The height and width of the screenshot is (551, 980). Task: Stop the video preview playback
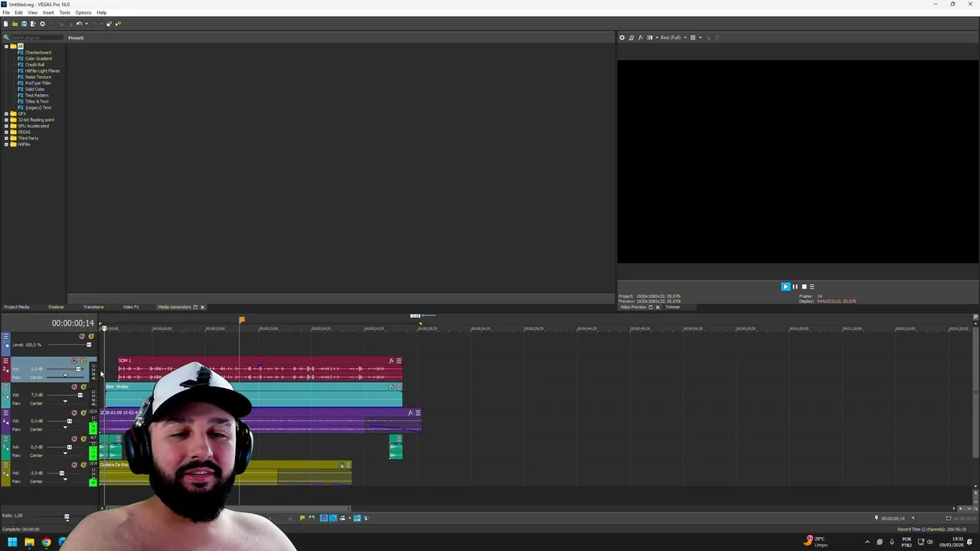804,286
